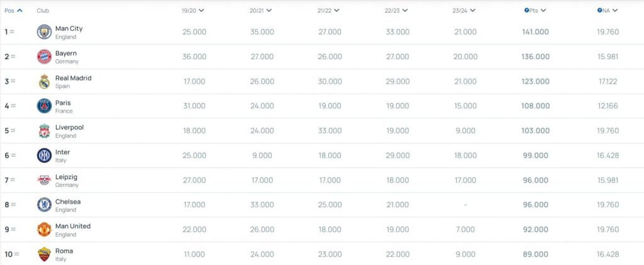Click the Leipzig club crest

[x=45, y=180]
